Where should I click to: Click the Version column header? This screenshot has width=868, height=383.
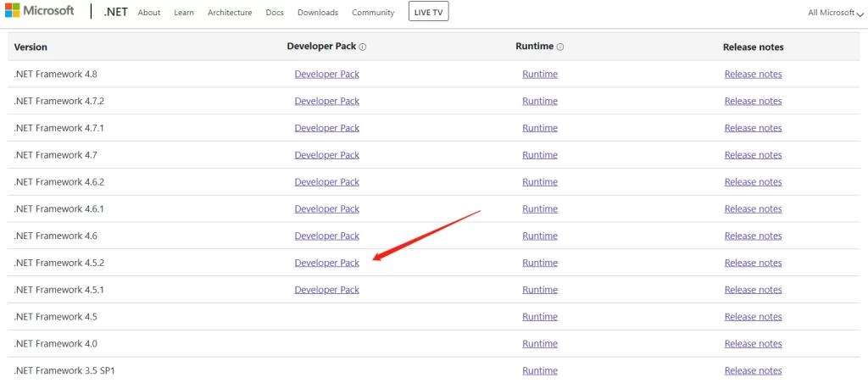pos(31,47)
